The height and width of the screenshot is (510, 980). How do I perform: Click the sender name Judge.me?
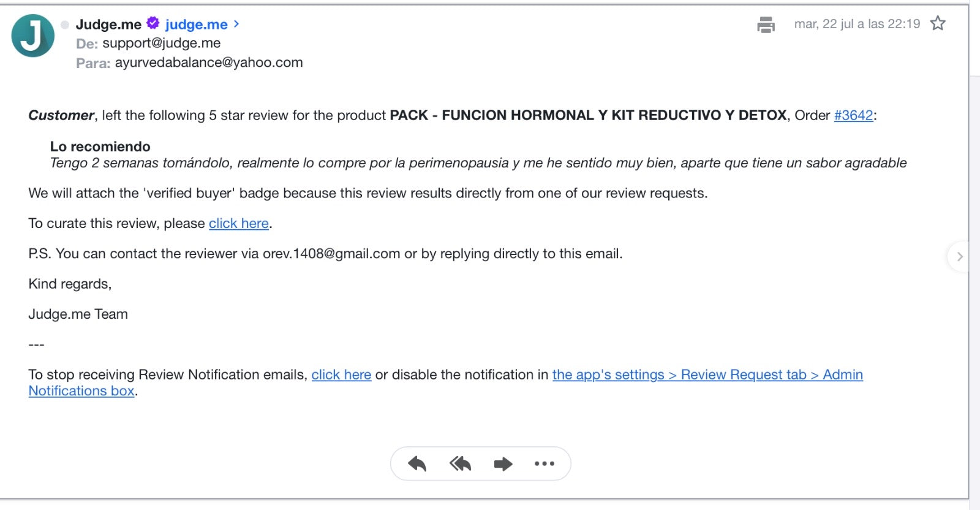coord(108,25)
